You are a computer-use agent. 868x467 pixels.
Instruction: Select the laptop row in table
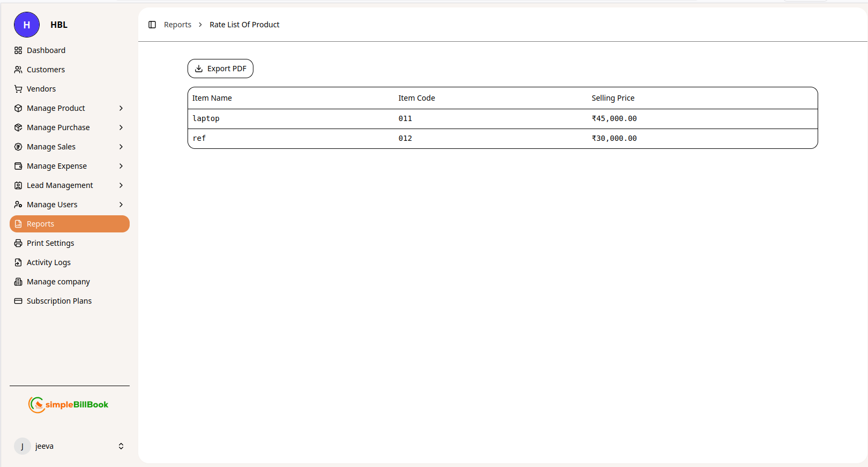click(x=206, y=119)
